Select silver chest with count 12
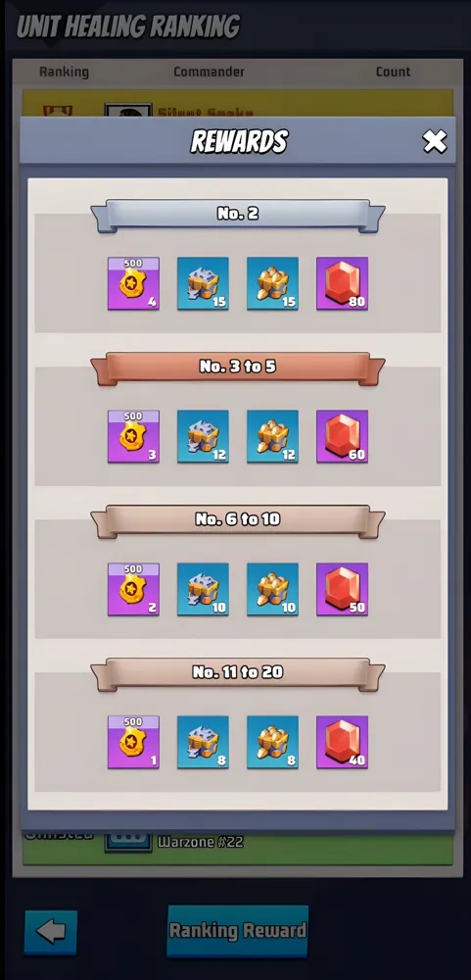 203,436
